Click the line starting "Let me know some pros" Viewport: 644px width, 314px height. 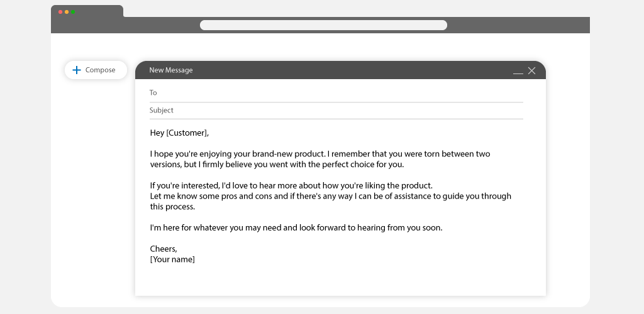point(331,196)
